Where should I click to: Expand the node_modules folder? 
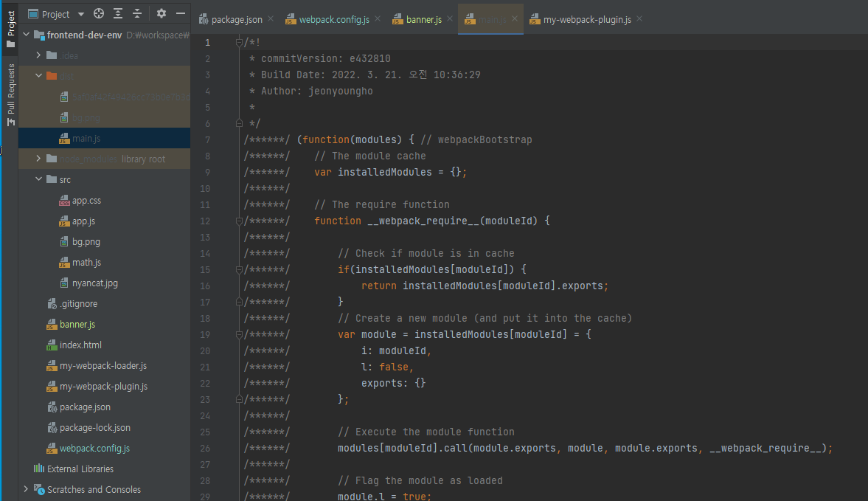(x=38, y=159)
